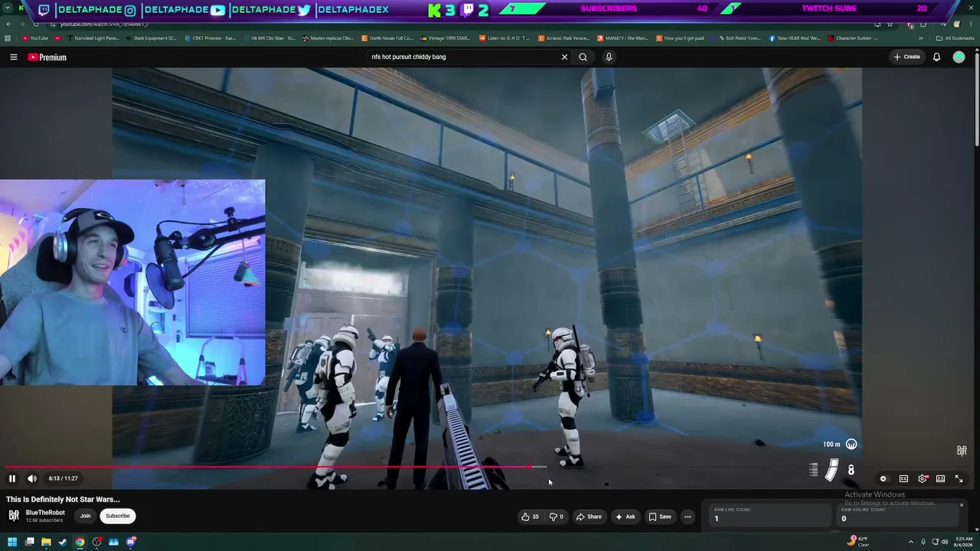Screen dimensions: 980x551
Task: Enter fullscreen mode
Action: [x=959, y=478]
